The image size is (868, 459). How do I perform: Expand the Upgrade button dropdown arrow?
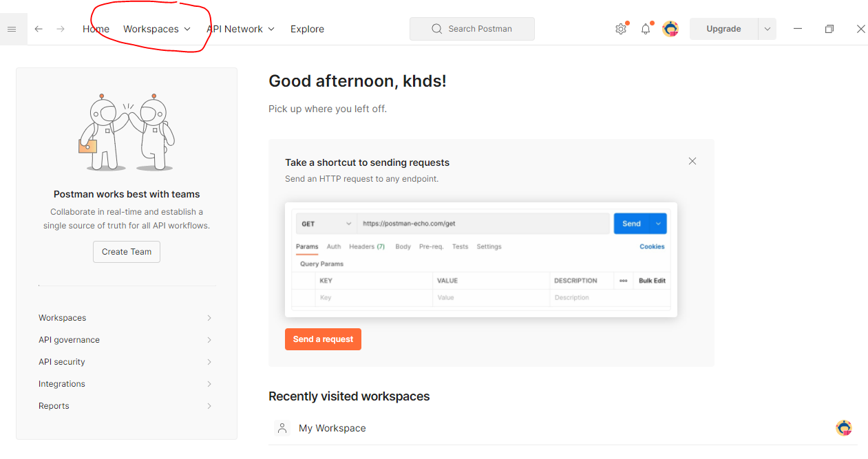point(767,29)
